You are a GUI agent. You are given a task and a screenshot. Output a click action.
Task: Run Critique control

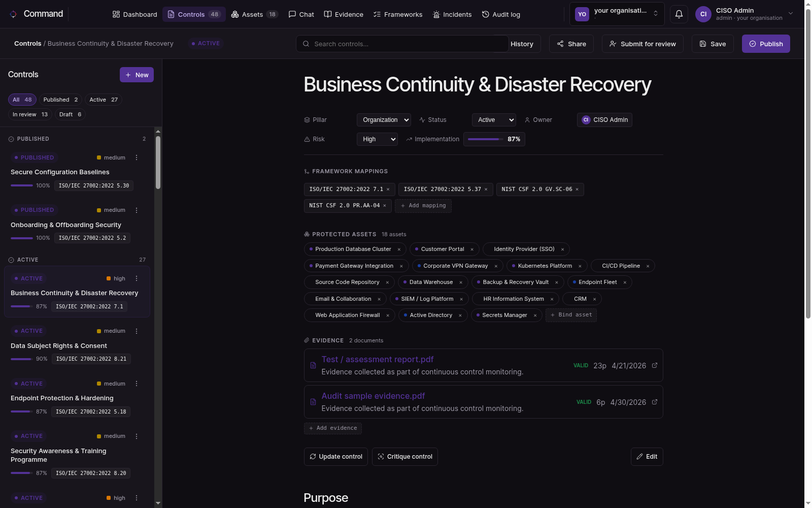coord(405,457)
